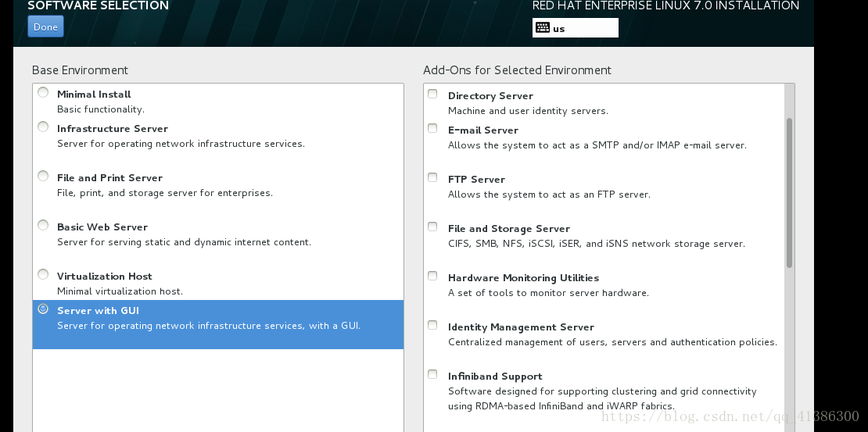Viewport: 868px width, 432px height.
Task: Click the Minimal Install label text
Action: pyautogui.click(x=94, y=94)
